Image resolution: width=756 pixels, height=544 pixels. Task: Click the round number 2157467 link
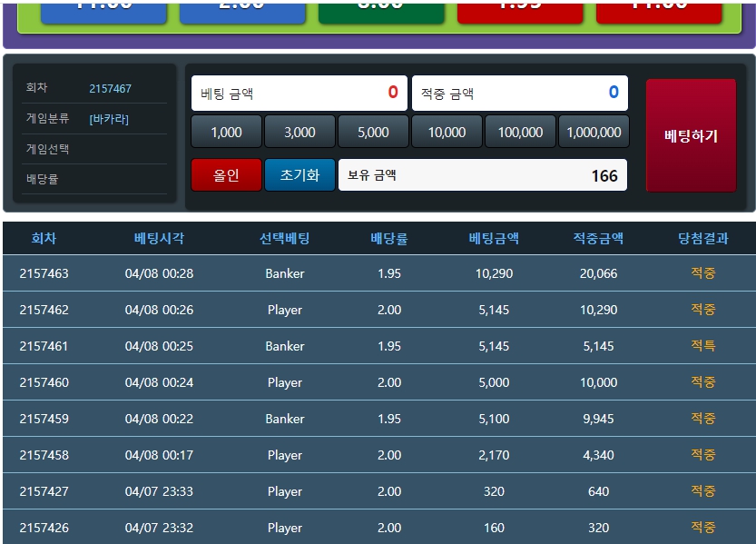point(110,89)
